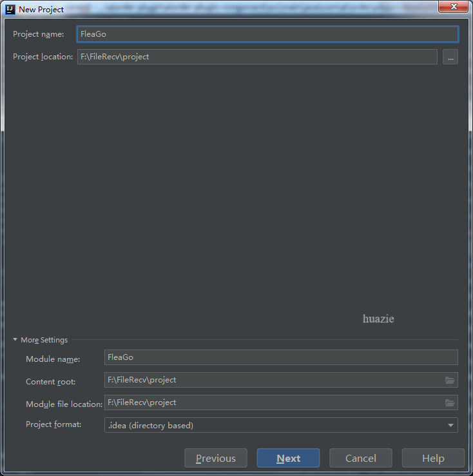Click the 'Content root:' label
Image resolution: width=473 pixels, height=476 pixels.
pos(51,382)
